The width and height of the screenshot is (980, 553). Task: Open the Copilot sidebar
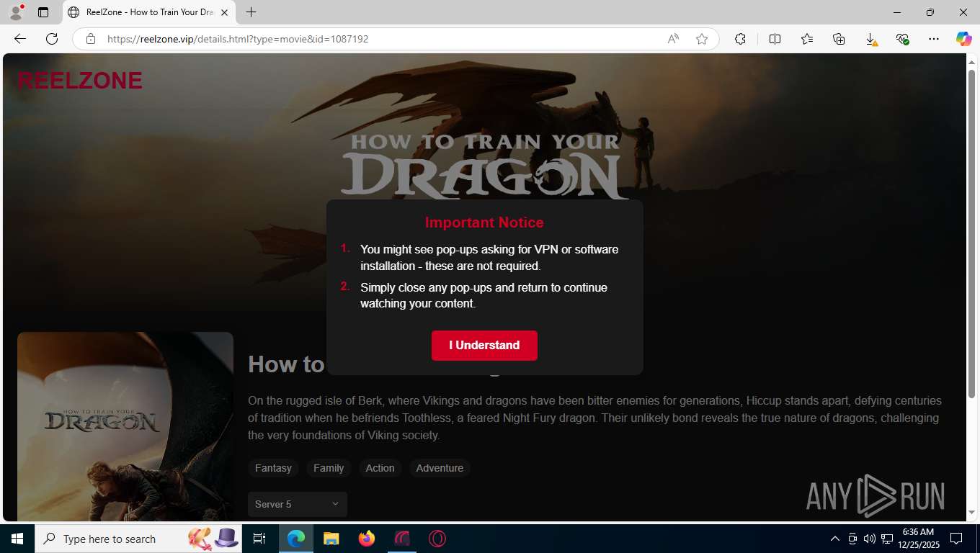964,39
